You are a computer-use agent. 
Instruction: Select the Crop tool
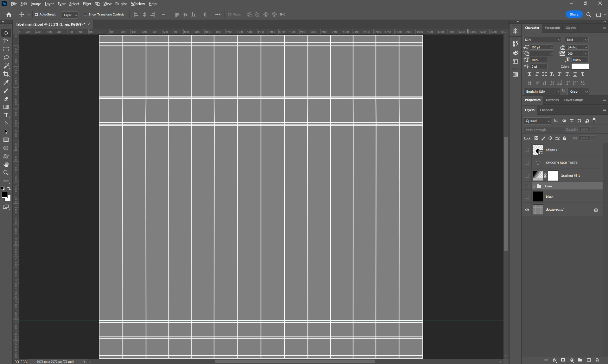coord(6,74)
